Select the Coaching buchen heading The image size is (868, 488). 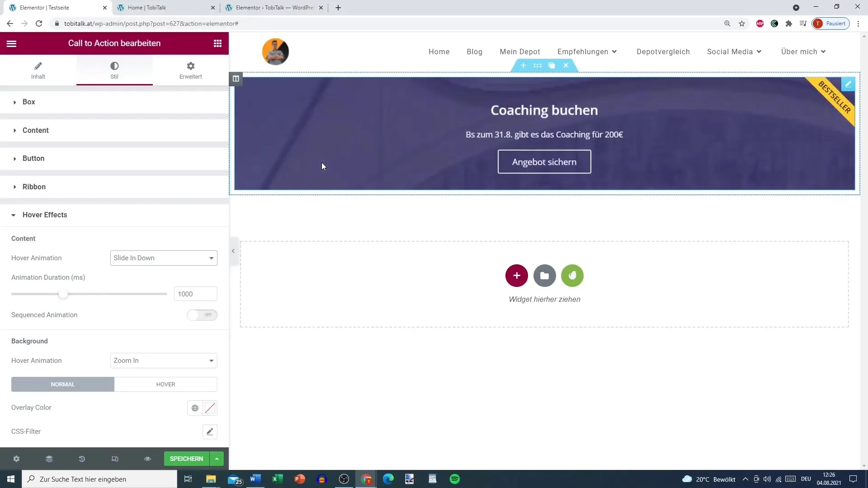[544, 110]
